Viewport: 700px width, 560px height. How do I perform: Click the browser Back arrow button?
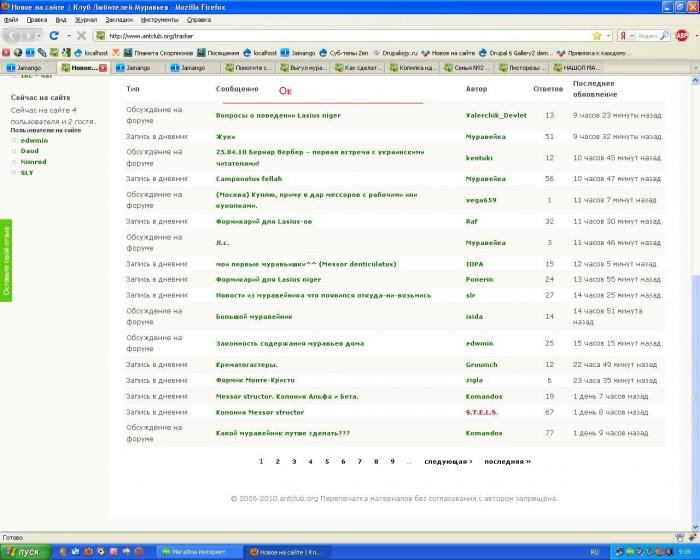(14, 35)
